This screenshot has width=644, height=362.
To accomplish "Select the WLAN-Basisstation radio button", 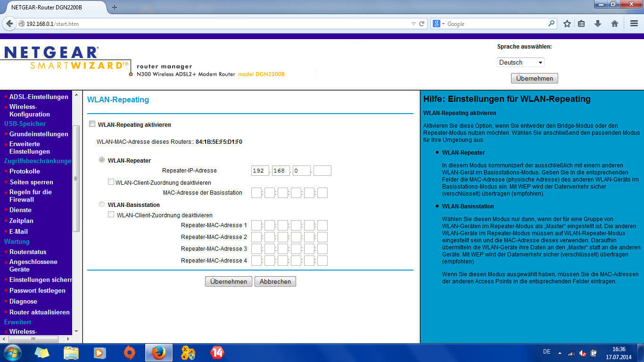I will (x=102, y=205).
